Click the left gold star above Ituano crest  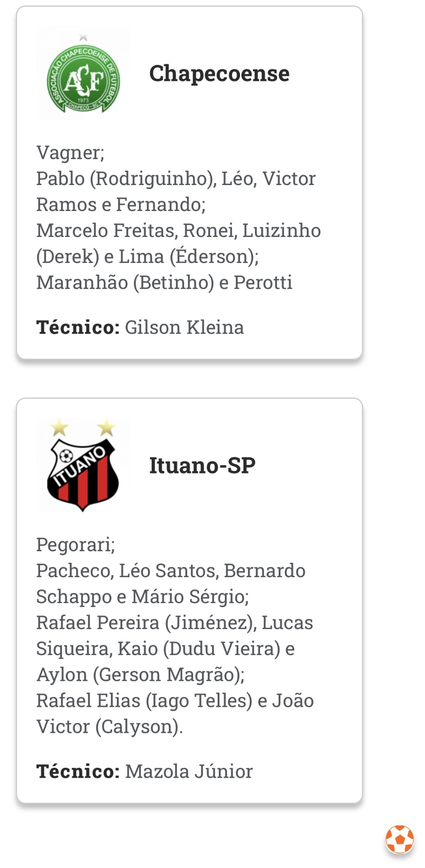(x=59, y=428)
